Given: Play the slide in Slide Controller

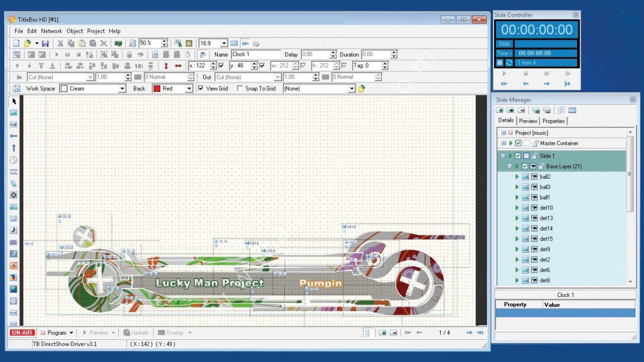Looking at the screenshot, I should click(x=504, y=74).
